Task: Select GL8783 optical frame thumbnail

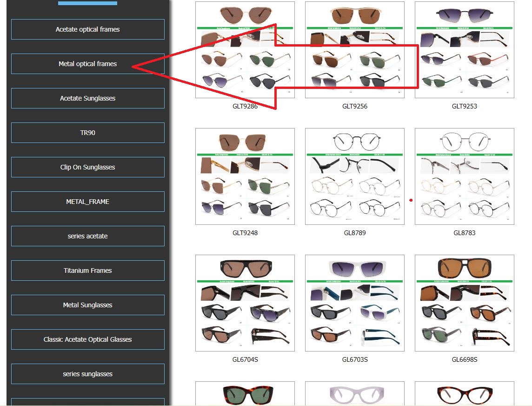Action: [x=464, y=176]
